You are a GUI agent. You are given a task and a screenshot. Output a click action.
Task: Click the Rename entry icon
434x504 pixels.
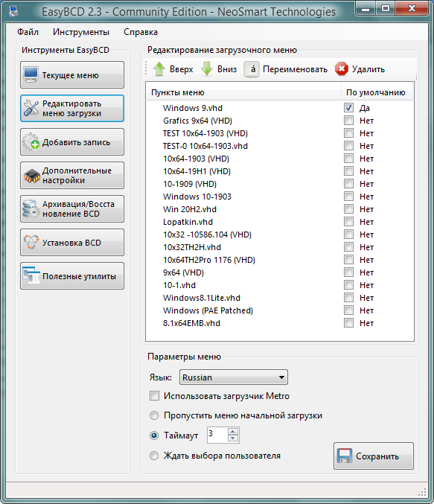click(252, 69)
